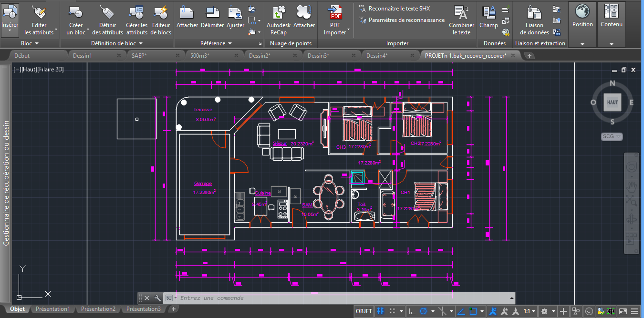Open the SteeringWheels navigation tool

(631, 167)
